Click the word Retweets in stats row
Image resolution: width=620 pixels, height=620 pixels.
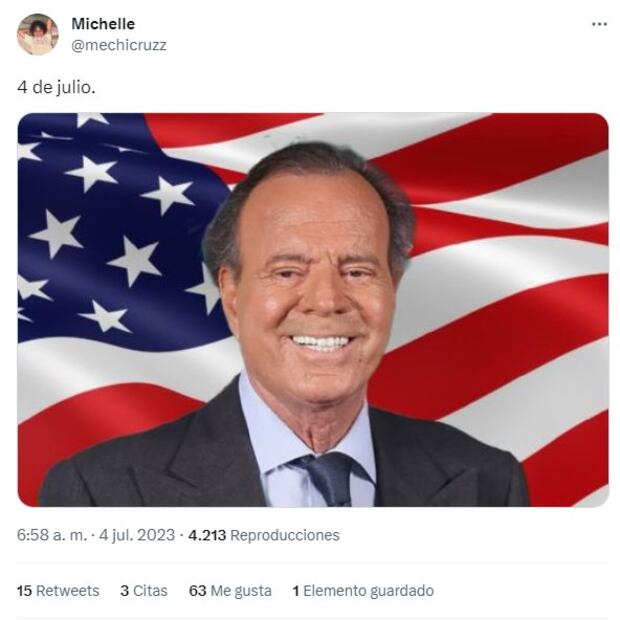point(68,591)
